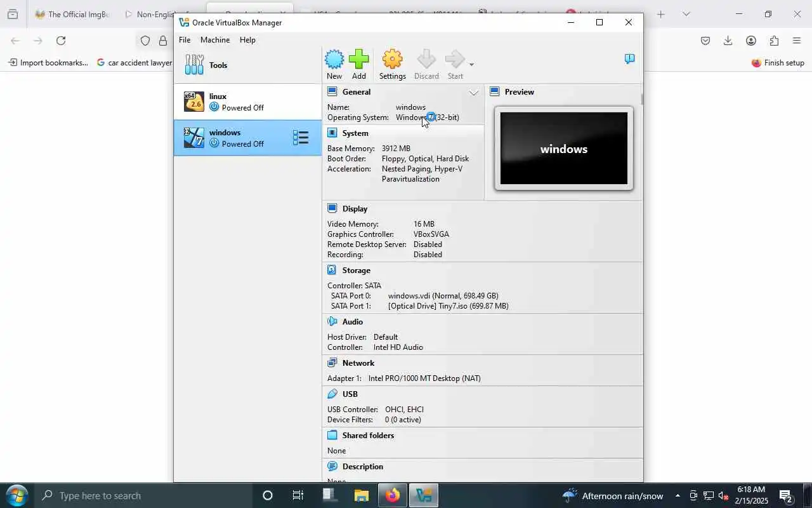Viewport: 812px width, 508px height.
Task: Select the windows virtual machine entry
Action: [x=248, y=138]
